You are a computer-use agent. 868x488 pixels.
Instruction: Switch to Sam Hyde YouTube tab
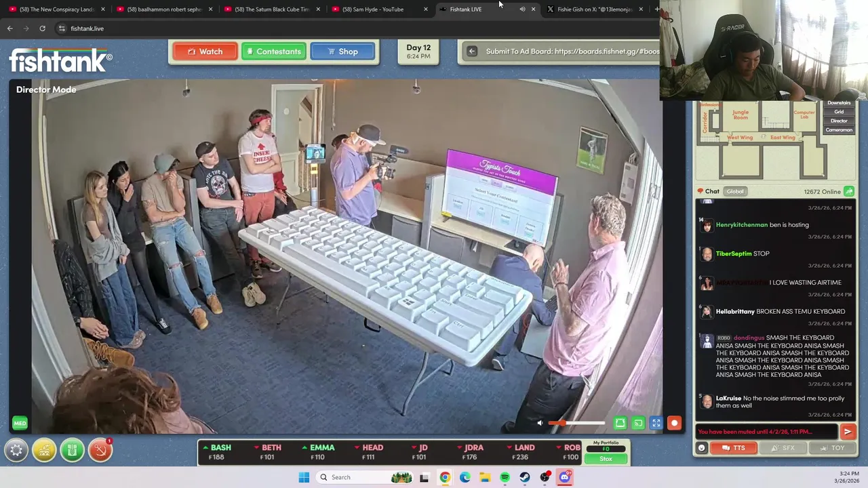pyautogui.click(x=378, y=9)
